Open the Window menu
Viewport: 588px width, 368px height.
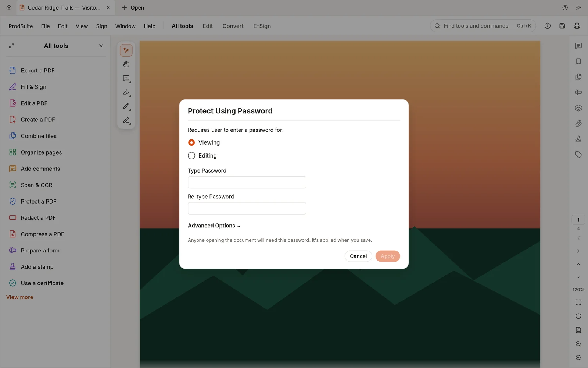(125, 26)
